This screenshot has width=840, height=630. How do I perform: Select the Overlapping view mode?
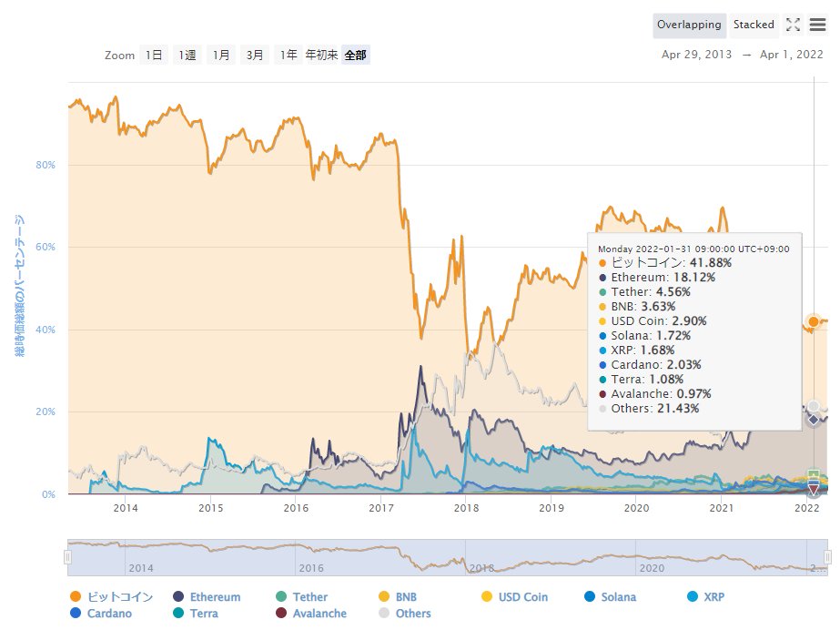pos(689,25)
